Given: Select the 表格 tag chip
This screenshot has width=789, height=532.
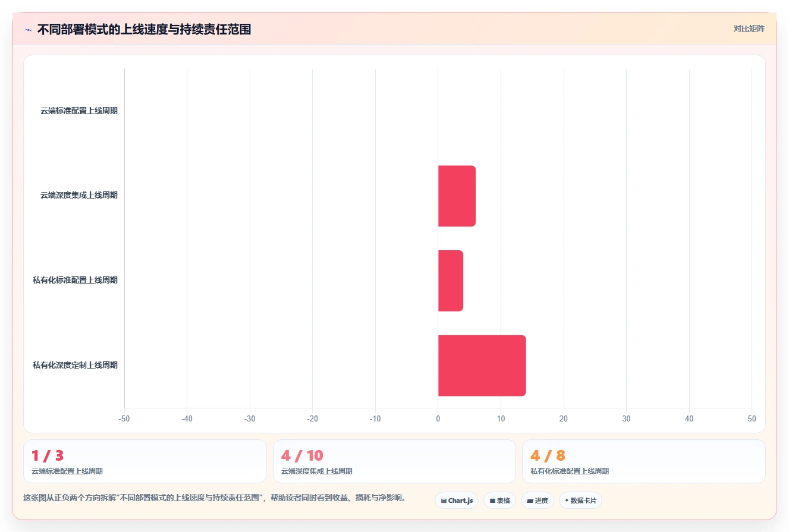Looking at the screenshot, I should [499, 500].
